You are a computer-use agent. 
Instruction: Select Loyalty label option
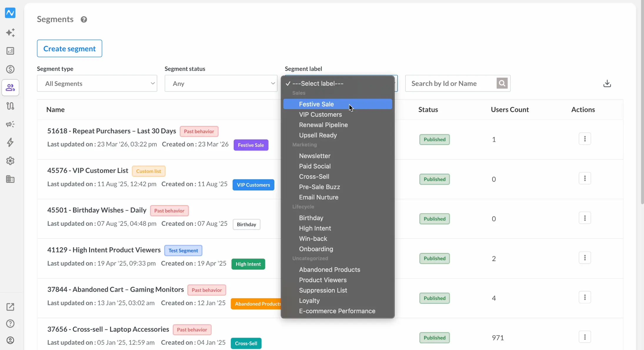(x=338, y=301)
